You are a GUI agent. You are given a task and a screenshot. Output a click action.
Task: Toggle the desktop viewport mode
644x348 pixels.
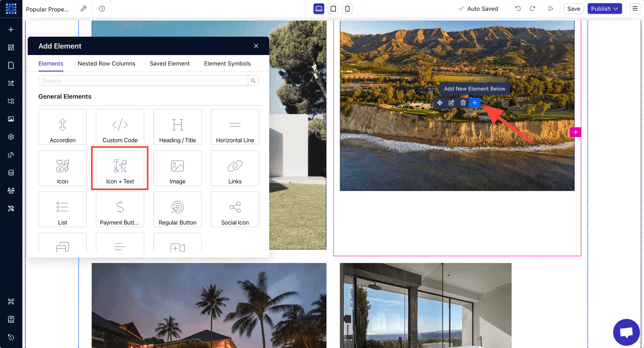[319, 9]
